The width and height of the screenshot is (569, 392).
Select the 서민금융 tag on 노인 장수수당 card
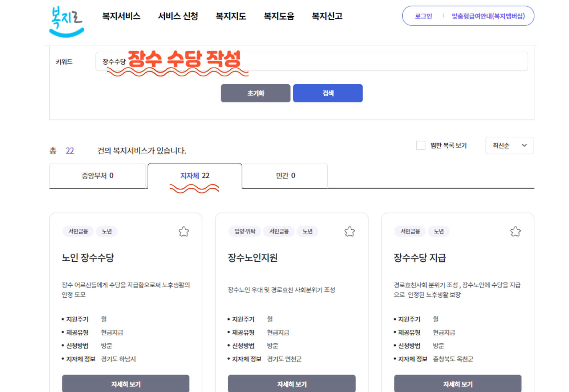click(x=78, y=231)
